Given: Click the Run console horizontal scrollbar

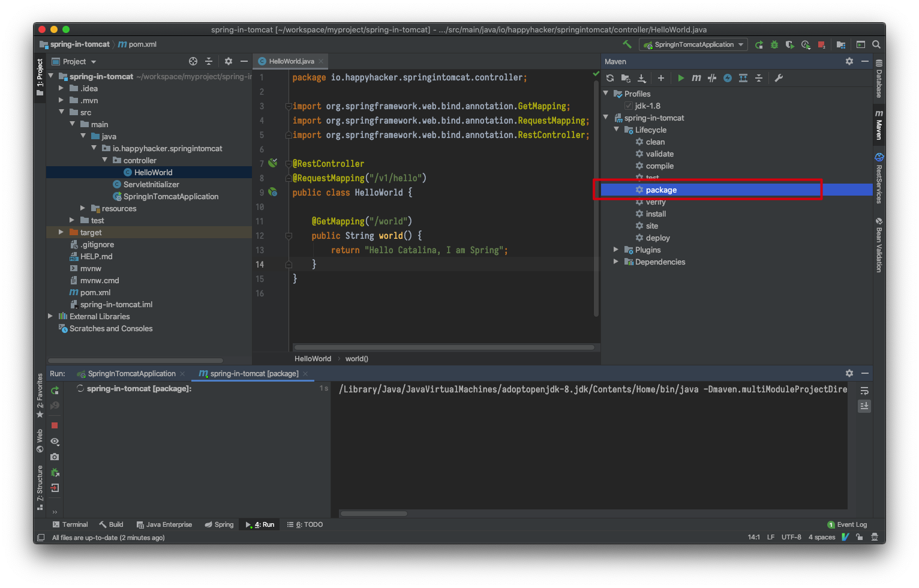Looking at the screenshot, I should (374, 514).
